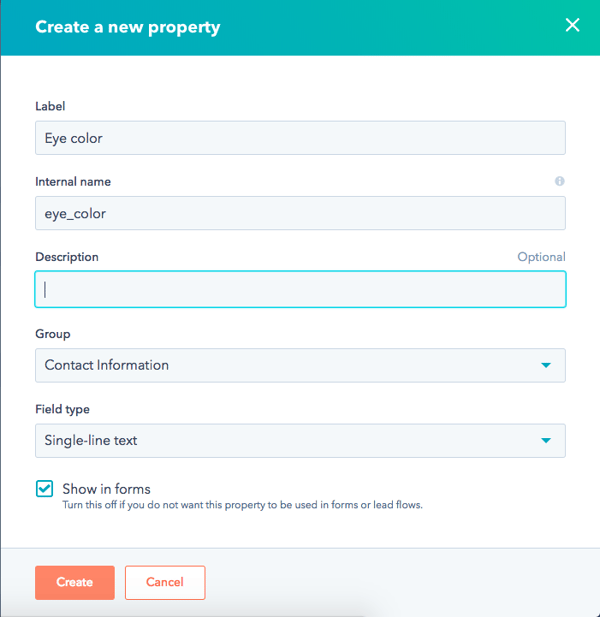Click the info icon beside Internal name

point(559,181)
